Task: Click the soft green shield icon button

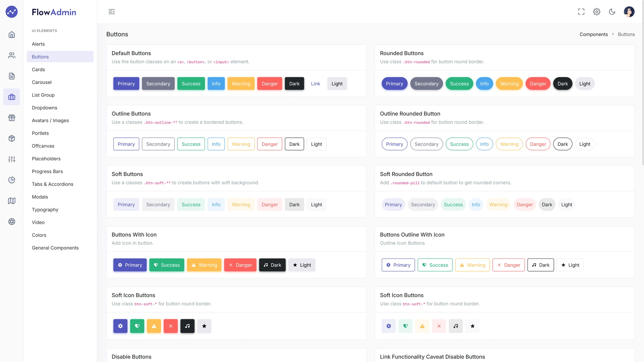Action: [x=406, y=326]
